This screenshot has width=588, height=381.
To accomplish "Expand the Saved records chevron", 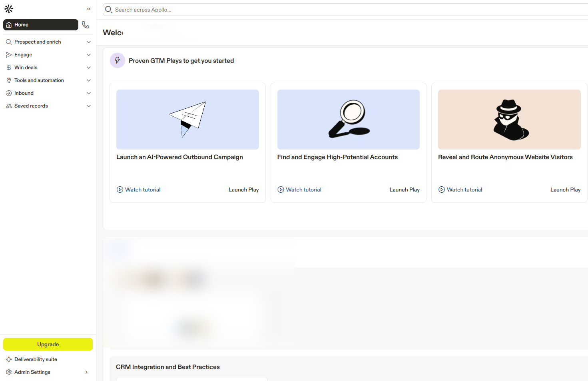I will [89, 106].
